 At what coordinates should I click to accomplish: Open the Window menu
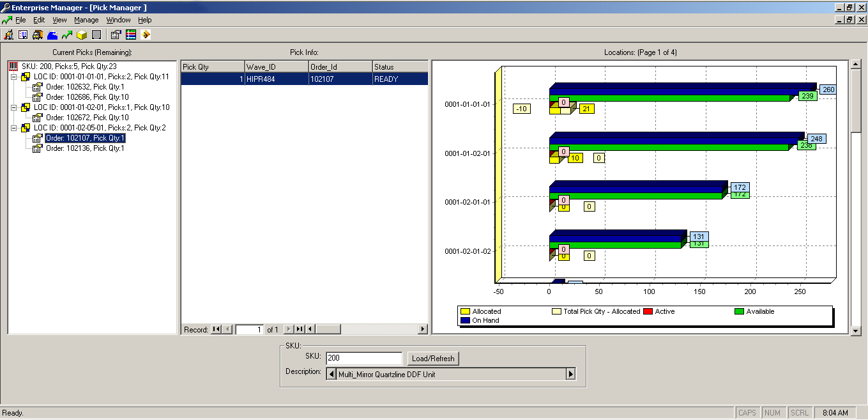(x=118, y=20)
